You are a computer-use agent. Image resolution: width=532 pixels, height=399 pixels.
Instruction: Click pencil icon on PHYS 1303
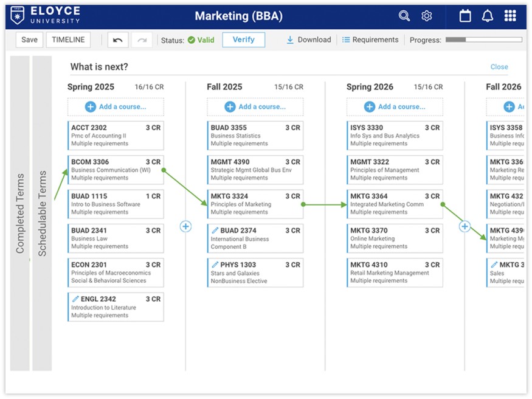click(215, 265)
